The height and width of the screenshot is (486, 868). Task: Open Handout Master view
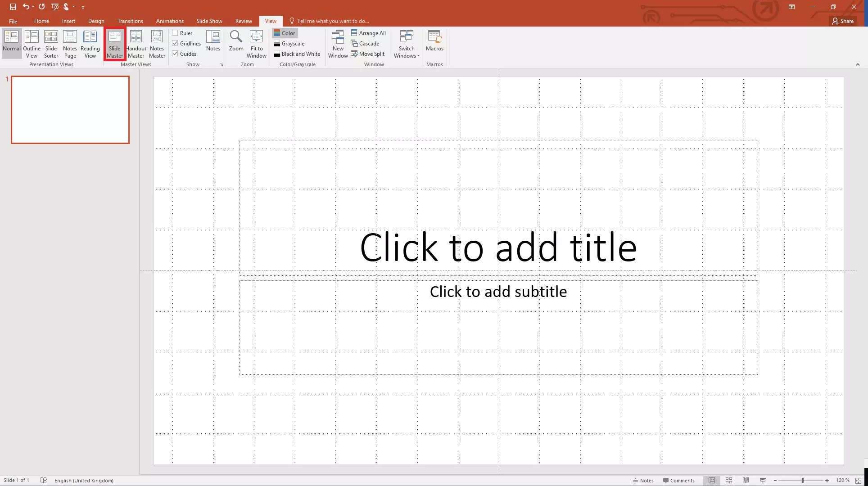[136, 44]
